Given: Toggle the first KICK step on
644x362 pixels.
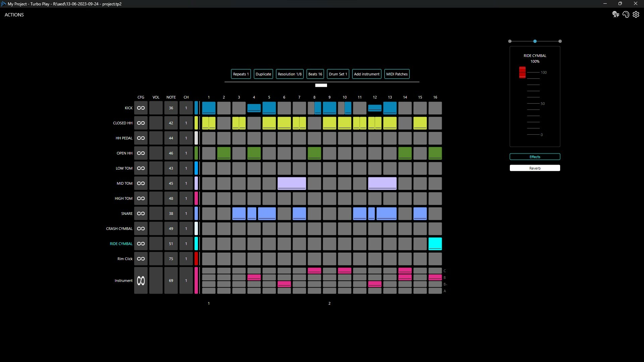Looking at the screenshot, I should coord(209,108).
